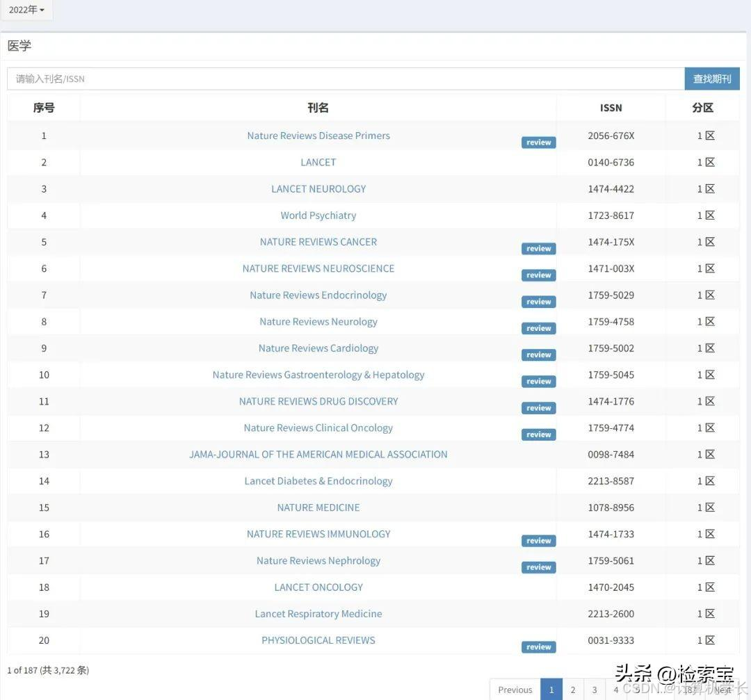Click review badge for Nature Reviews Disease Primers
Viewport: 751px width, 700px height.
(x=538, y=143)
